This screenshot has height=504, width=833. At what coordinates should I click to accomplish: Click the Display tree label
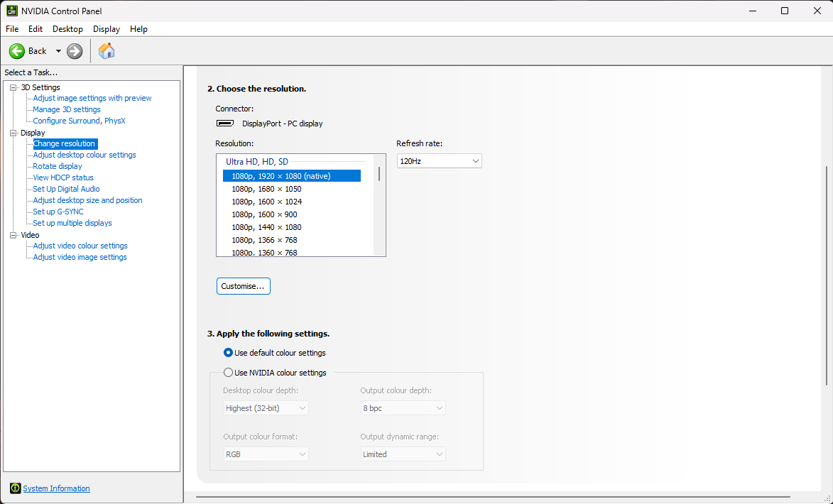click(x=33, y=133)
